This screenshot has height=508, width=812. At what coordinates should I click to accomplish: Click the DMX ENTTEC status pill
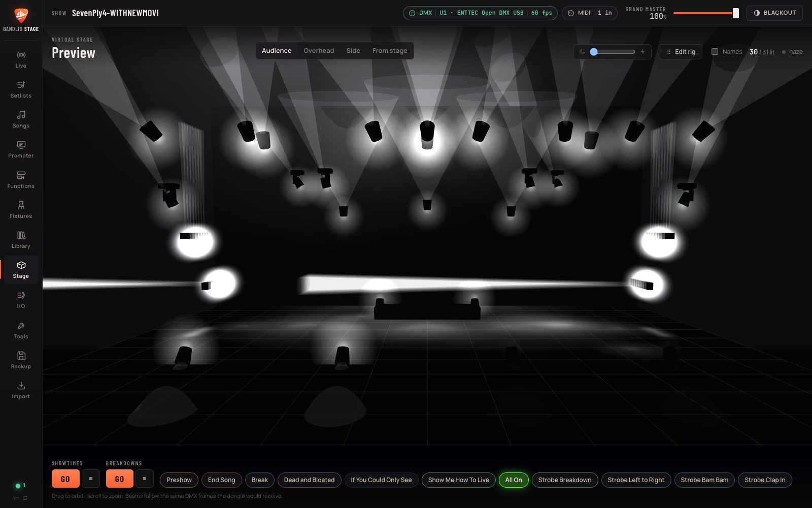pos(480,13)
